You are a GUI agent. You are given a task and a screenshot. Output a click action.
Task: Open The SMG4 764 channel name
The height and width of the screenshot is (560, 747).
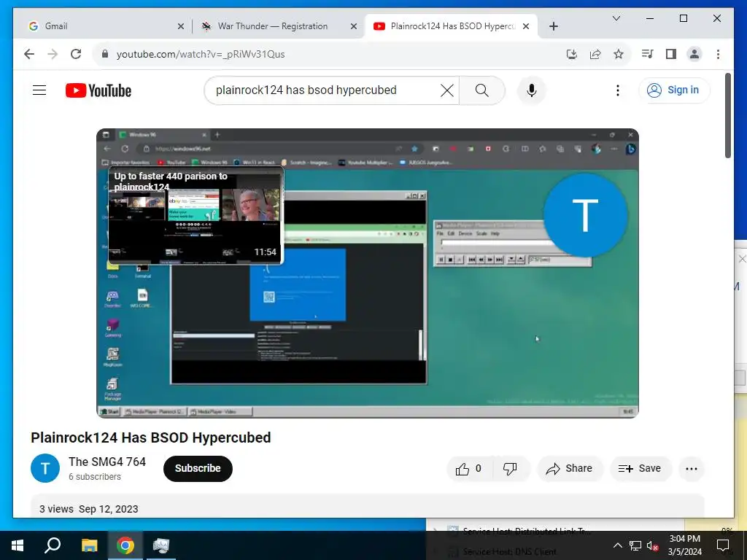[x=107, y=462]
